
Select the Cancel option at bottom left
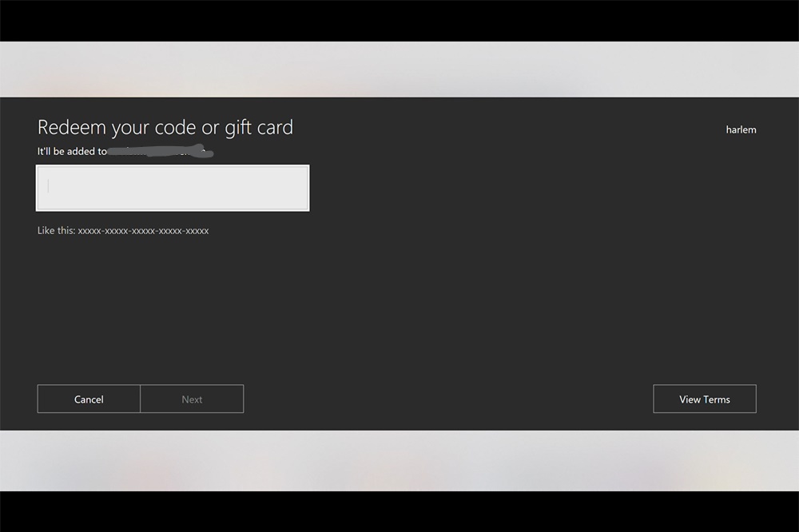pyautogui.click(x=88, y=399)
